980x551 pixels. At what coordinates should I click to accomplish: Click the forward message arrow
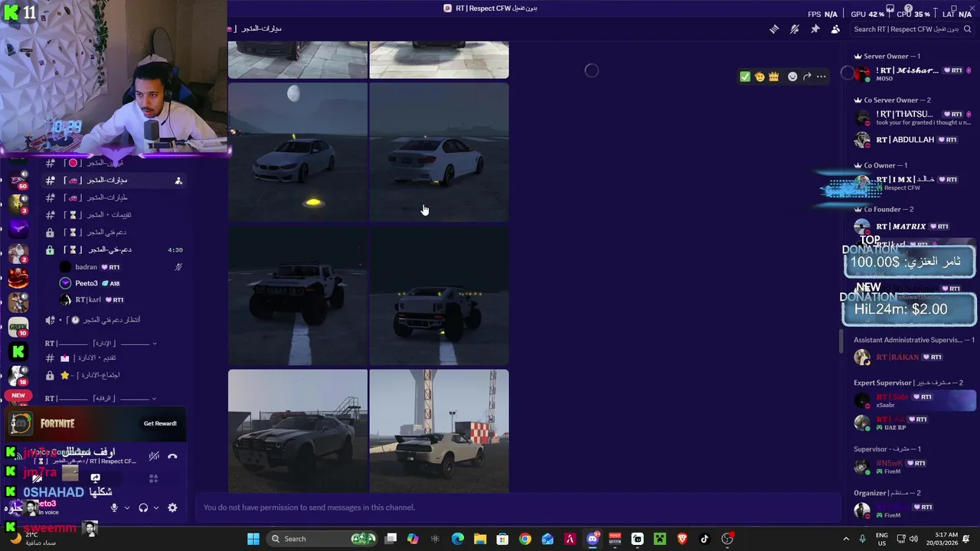coord(807,77)
